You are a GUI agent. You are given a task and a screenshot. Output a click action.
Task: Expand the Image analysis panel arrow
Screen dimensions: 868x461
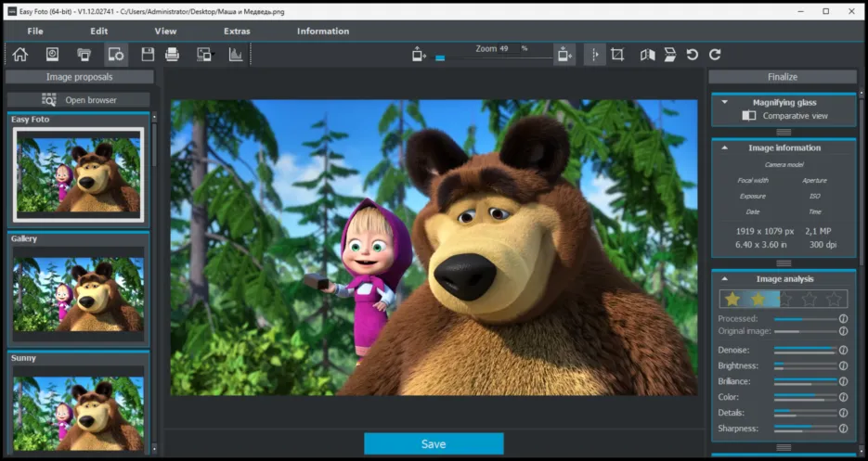725,279
